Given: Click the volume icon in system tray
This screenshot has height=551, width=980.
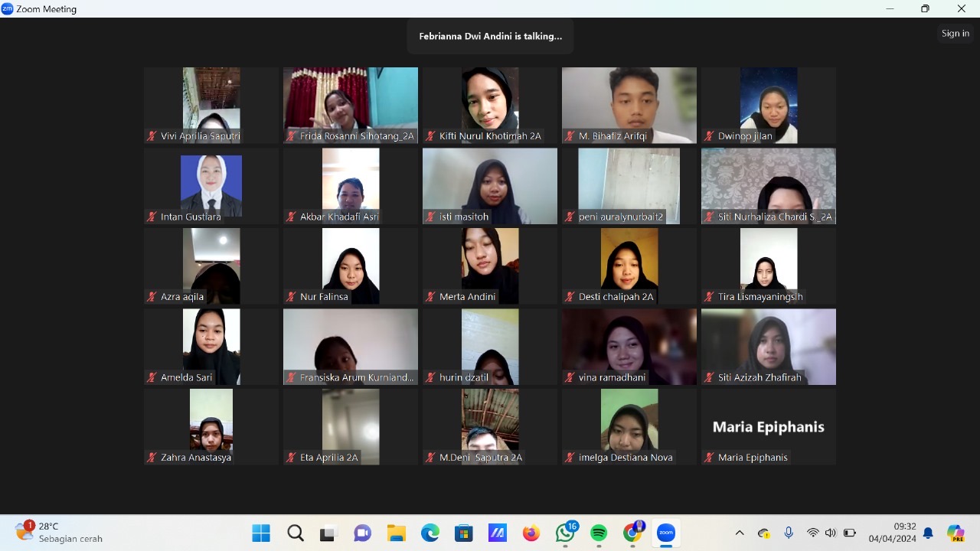Looking at the screenshot, I should coord(831,533).
